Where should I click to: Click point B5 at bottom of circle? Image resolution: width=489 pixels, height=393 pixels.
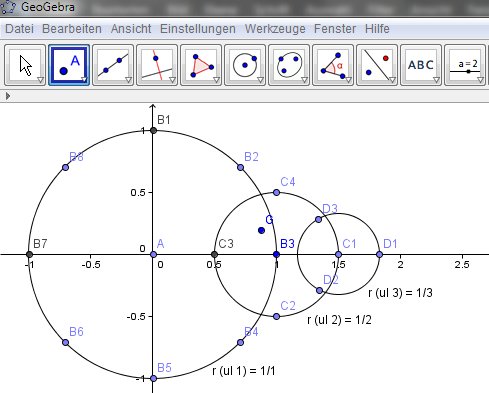click(153, 378)
